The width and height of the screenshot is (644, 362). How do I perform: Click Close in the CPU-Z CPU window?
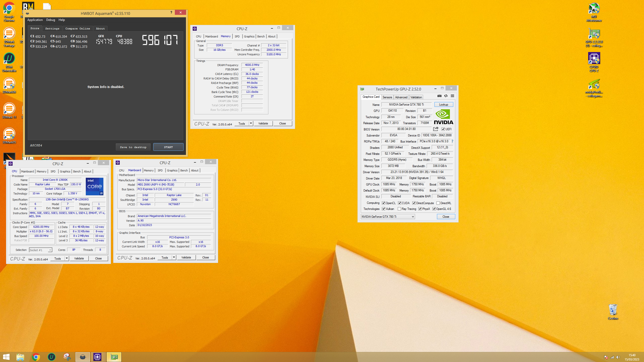point(98,258)
